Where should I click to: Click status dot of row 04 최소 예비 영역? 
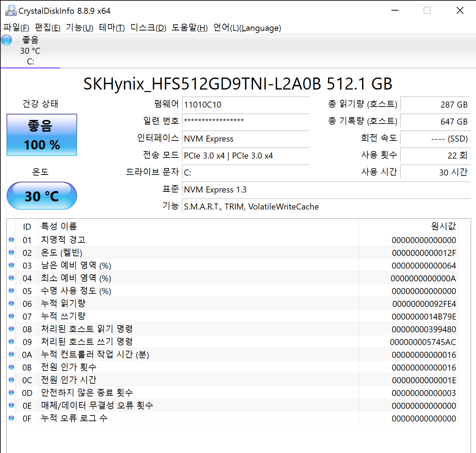coord(11,278)
